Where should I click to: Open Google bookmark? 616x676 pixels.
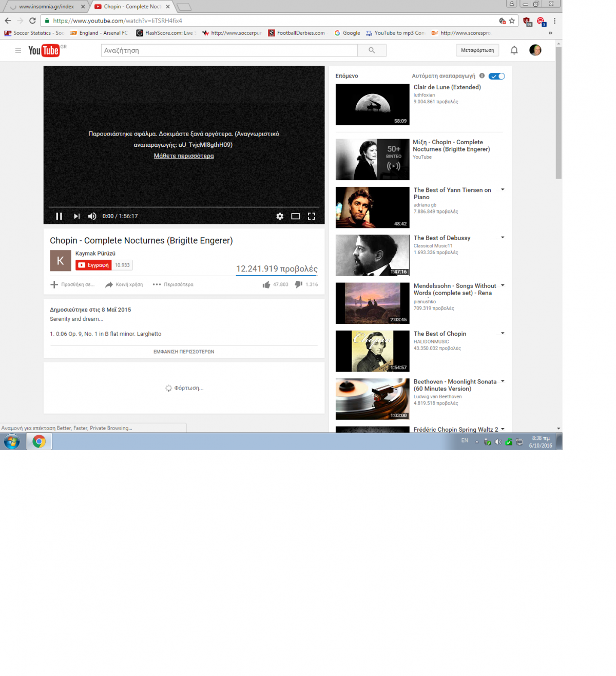click(x=348, y=33)
